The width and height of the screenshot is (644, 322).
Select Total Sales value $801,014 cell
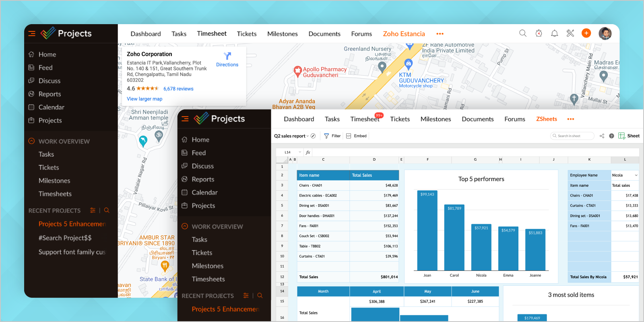click(x=374, y=277)
